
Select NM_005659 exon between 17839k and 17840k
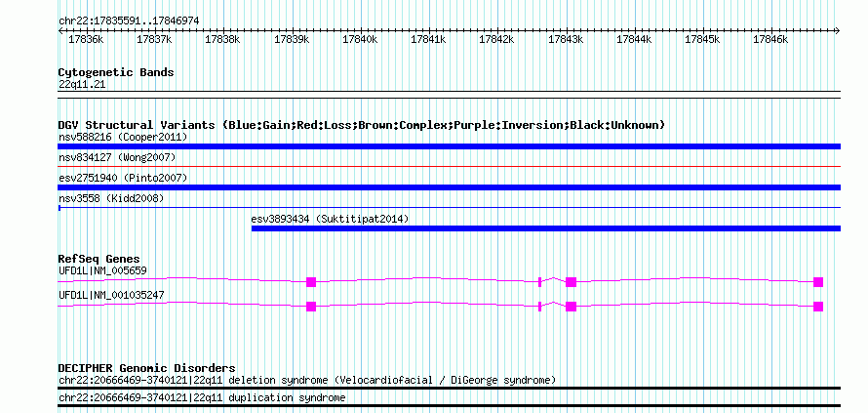311,282
